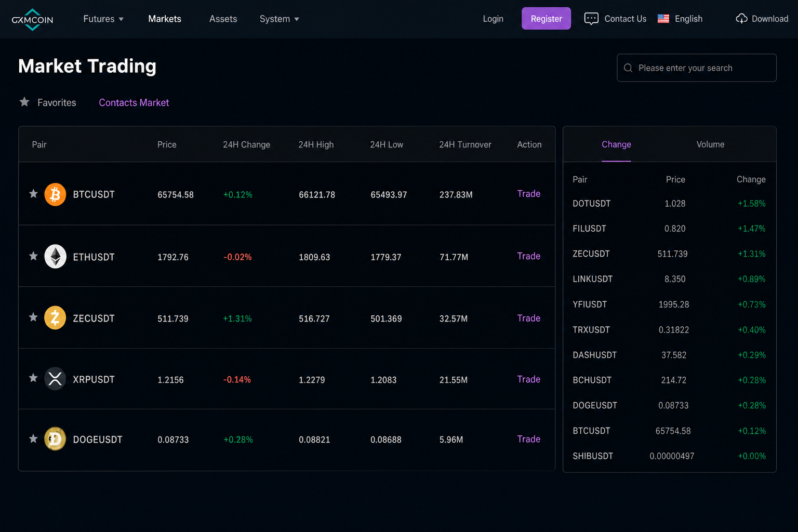Viewport: 798px width, 532px height.
Task: Expand the System dropdown menu
Action: [280, 19]
